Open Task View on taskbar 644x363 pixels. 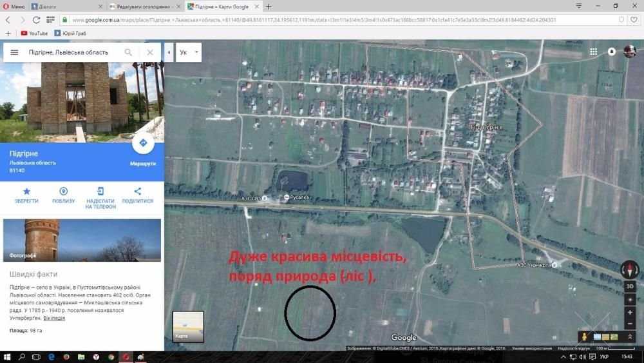36,357
